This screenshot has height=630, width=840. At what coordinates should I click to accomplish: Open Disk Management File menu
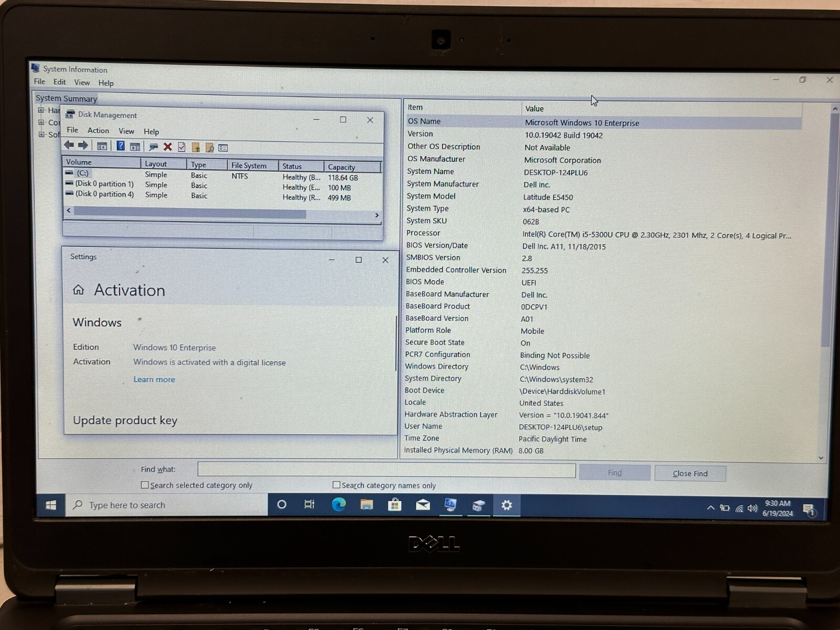[72, 130]
